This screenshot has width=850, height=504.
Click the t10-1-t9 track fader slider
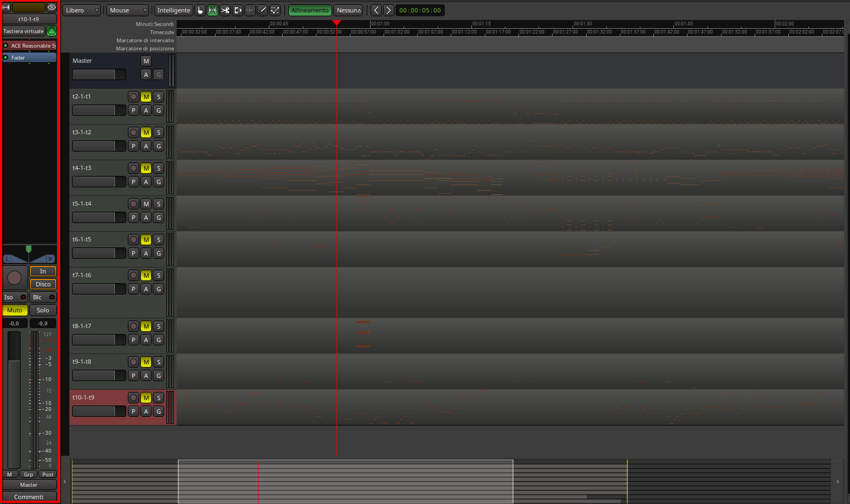click(99, 411)
